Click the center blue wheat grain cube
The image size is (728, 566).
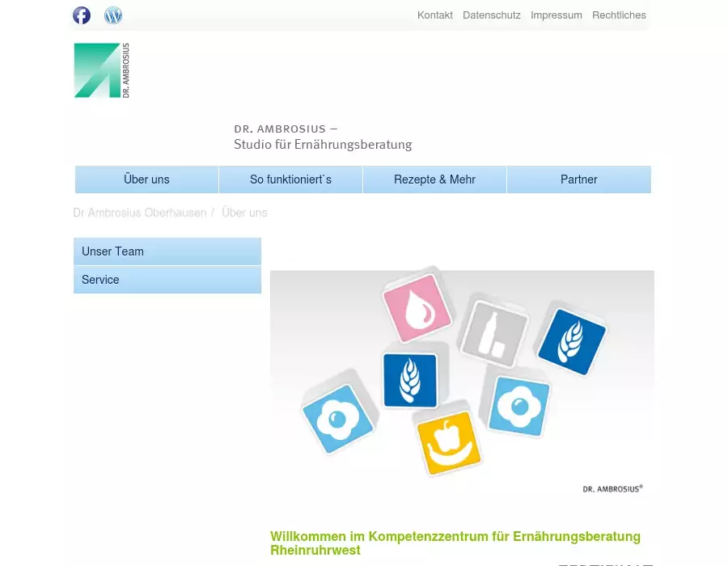[410, 379]
